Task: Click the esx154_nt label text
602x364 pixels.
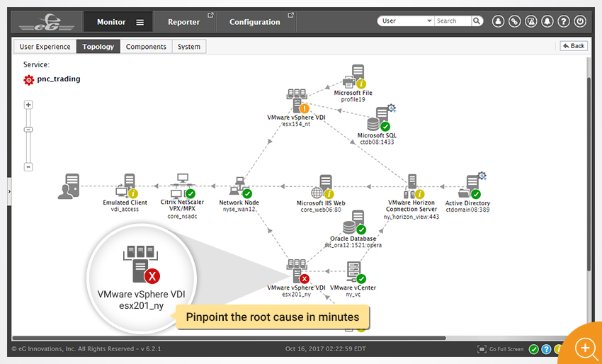Action: tap(296, 124)
